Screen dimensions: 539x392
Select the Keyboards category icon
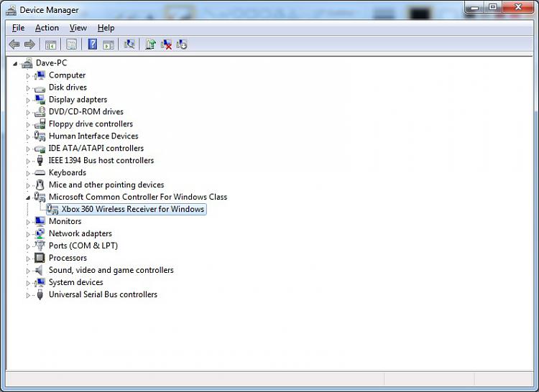point(40,172)
